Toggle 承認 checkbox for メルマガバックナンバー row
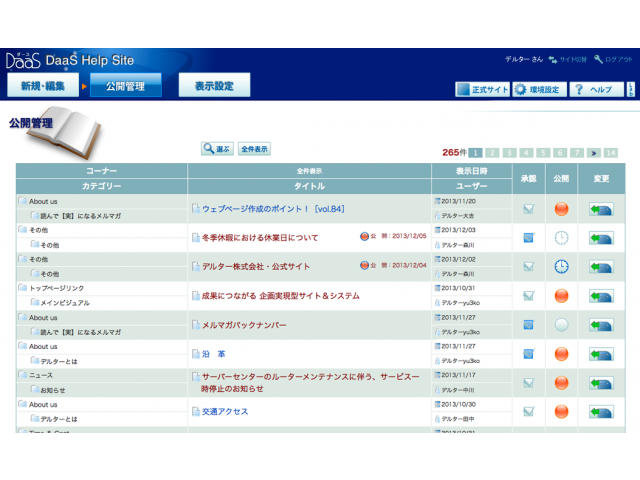 528,325
